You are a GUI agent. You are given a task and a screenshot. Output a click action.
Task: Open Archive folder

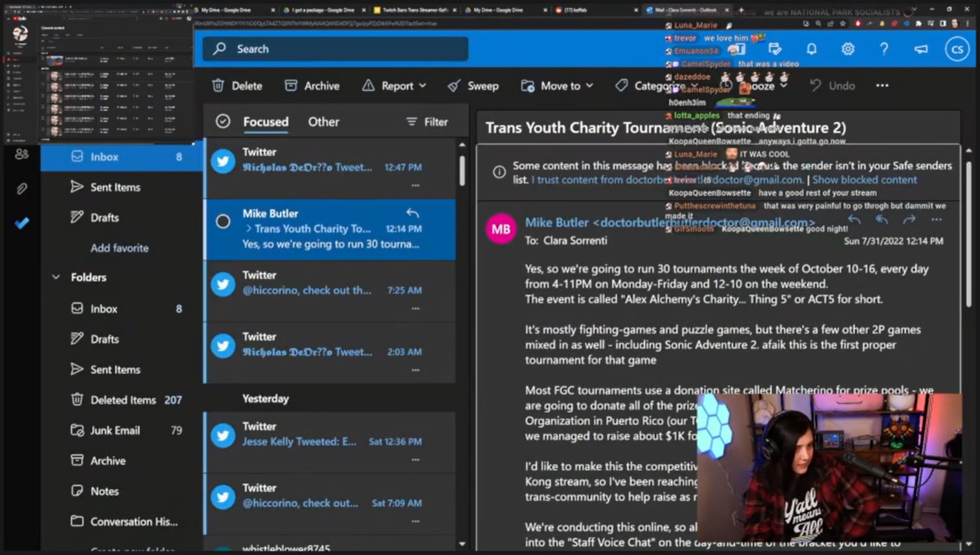(x=121, y=461)
